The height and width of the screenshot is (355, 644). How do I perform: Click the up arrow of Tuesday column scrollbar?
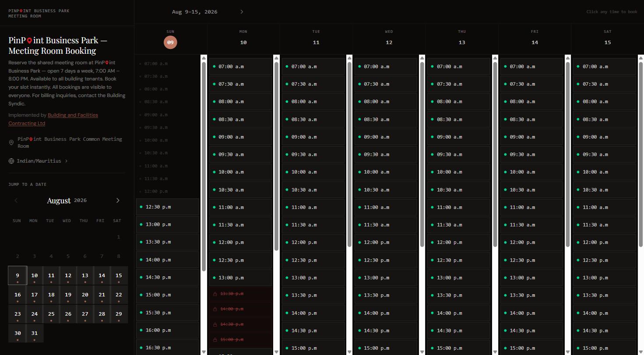point(349,58)
